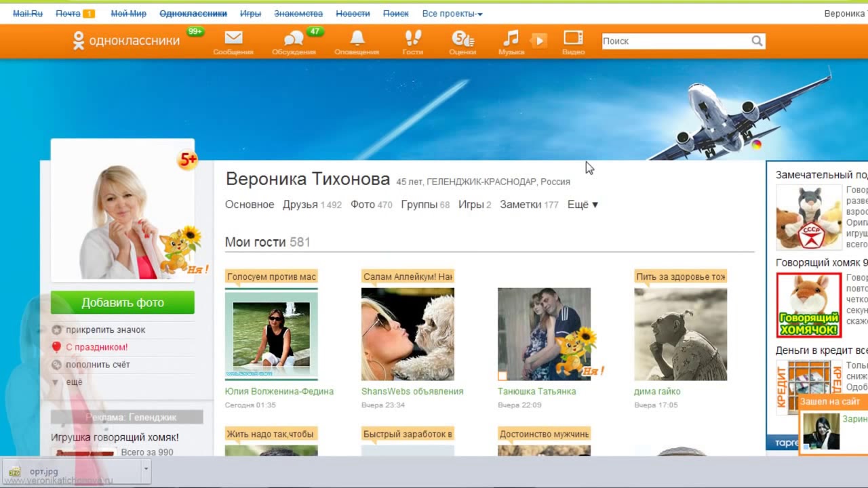Click status Достоинство мужчинь

544,434
